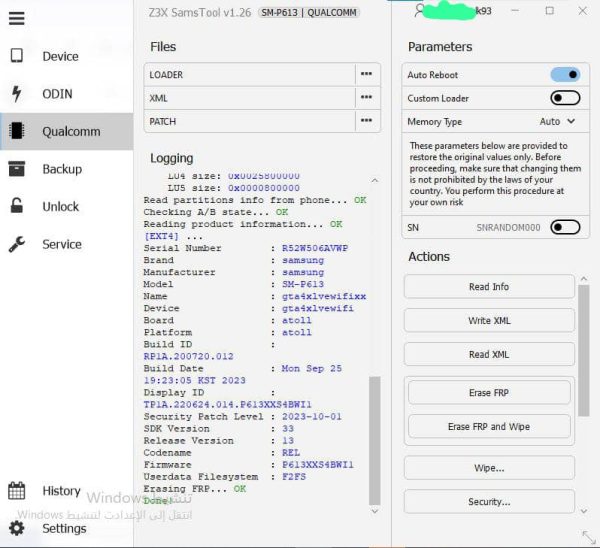Click the ODIN lightning icon

(16, 94)
